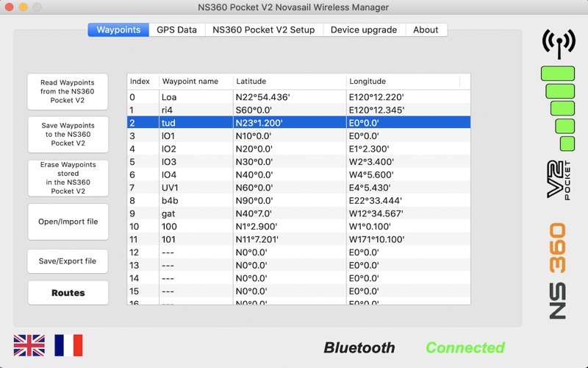Select waypoint name IO2
This screenshot has width=588, height=368.
pyautogui.click(x=169, y=149)
